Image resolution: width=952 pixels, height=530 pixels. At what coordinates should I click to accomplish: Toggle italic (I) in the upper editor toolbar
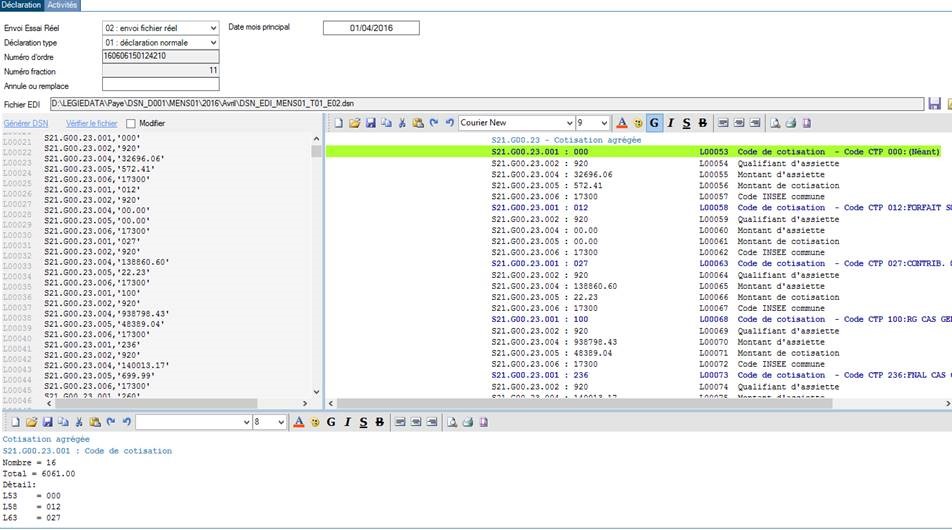670,123
